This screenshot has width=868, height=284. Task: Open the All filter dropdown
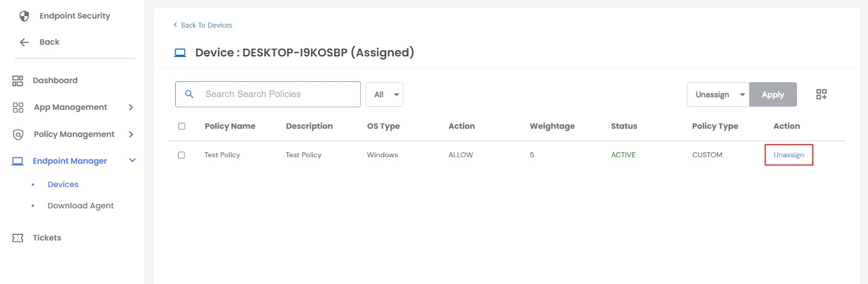coord(384,95)
